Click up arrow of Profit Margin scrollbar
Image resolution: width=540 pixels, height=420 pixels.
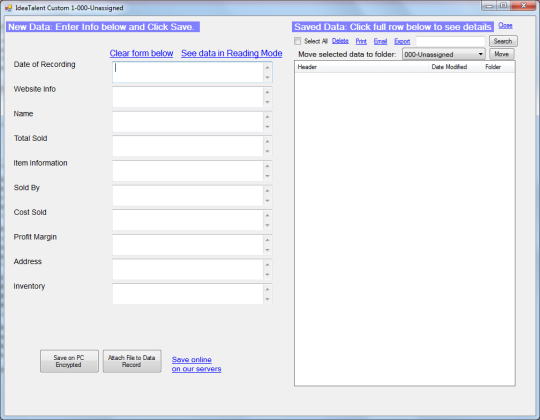(268, 240)
